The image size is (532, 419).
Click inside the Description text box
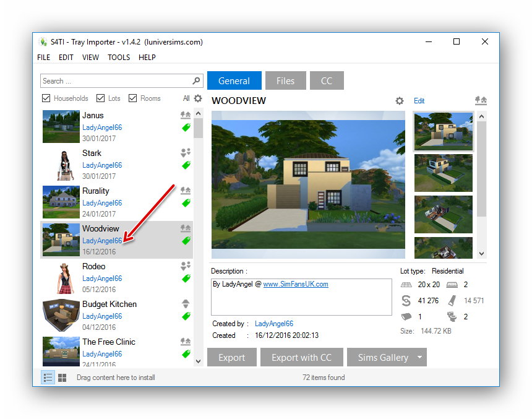coord(301,297)
